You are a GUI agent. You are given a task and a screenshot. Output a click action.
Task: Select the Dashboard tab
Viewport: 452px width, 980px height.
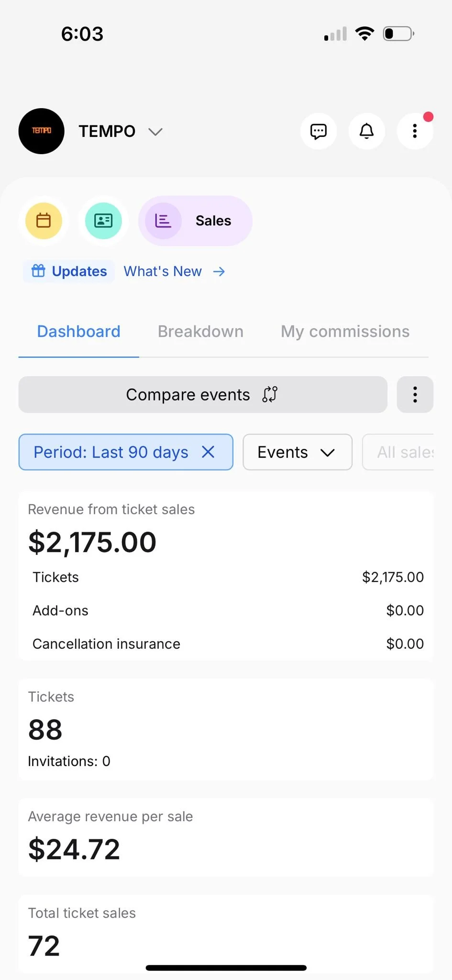(x=79, y=332)
